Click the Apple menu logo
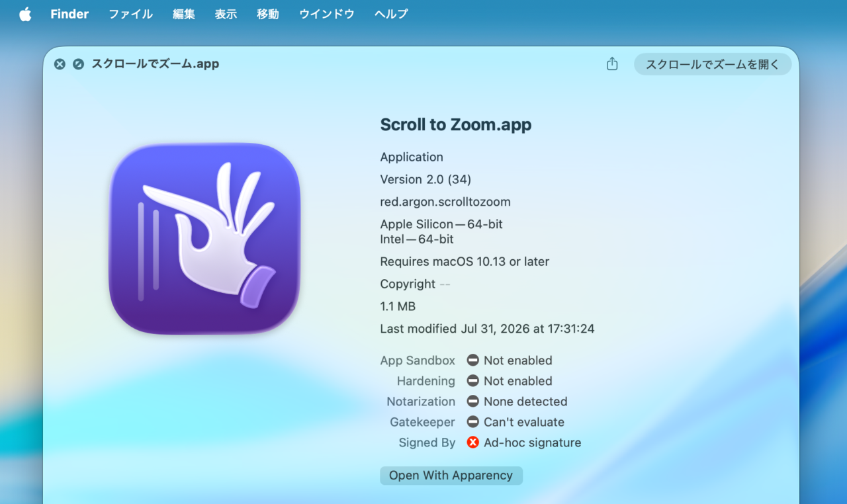This screenshot has width=847, height=504. pyautogui.click(x=25, y=14)
